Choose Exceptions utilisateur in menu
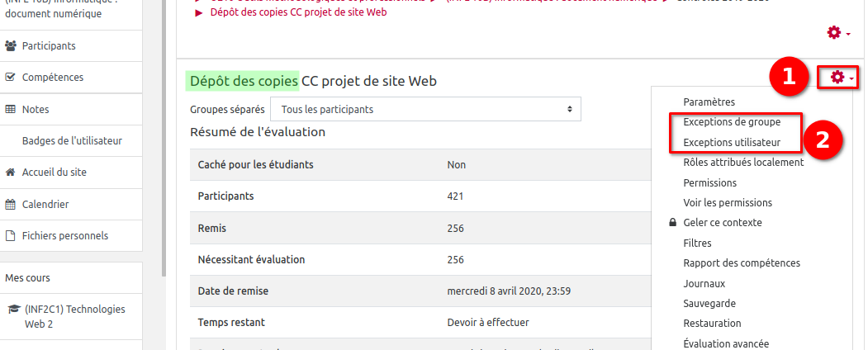868x350 pixels. click(732, 143)
